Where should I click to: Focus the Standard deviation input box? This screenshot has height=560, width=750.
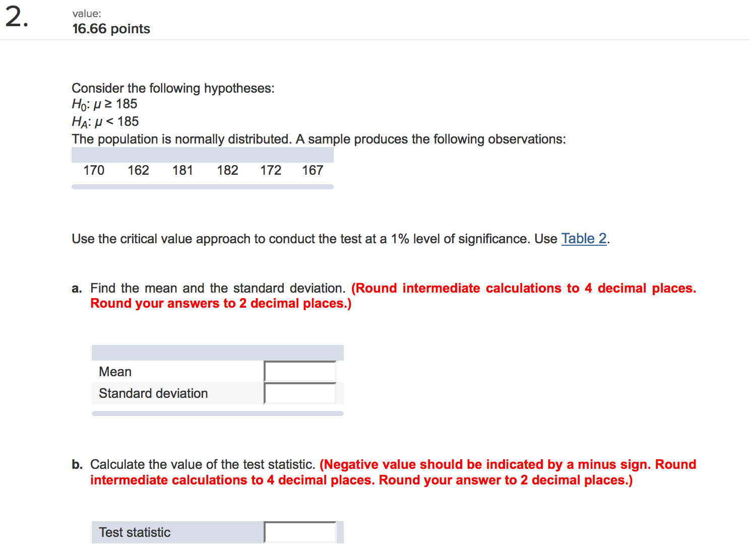tap(300, 393)
